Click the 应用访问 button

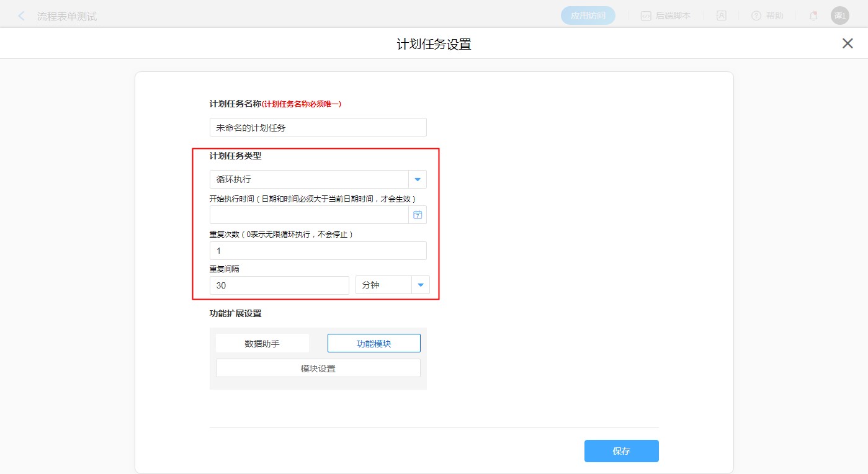click(x=588, y=16)
